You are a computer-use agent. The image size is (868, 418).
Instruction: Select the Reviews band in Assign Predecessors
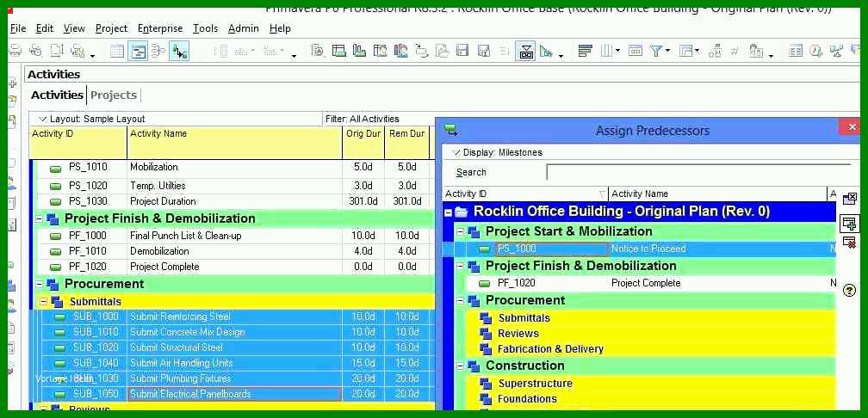point(650,334)
